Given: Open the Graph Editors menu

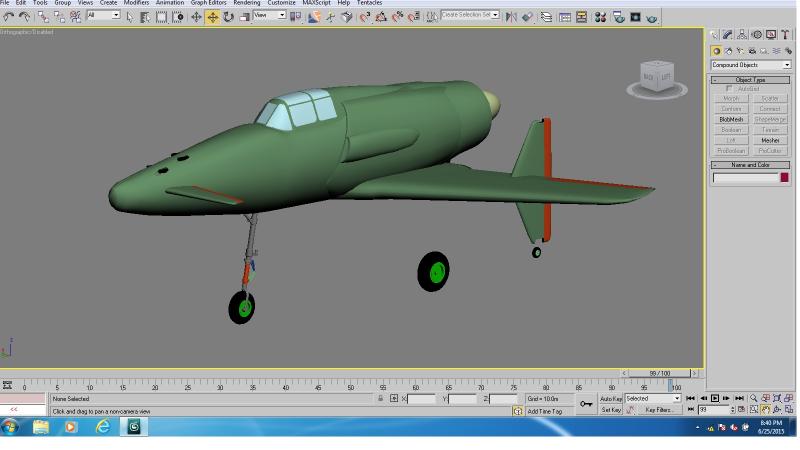Looking at the screenshot, I should pyautogui.click(x=208, y=3).
